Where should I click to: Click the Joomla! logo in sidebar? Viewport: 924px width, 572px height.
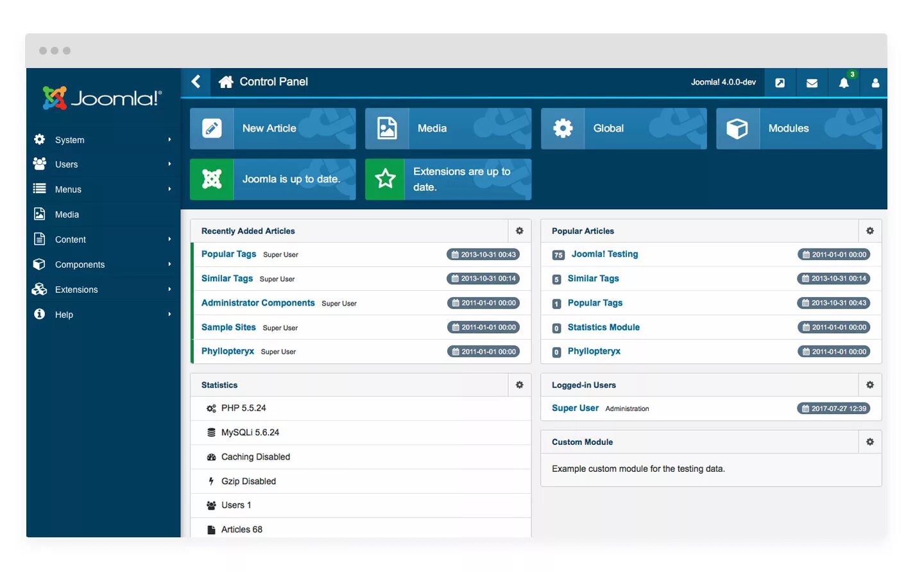click(x=102, y=98)
